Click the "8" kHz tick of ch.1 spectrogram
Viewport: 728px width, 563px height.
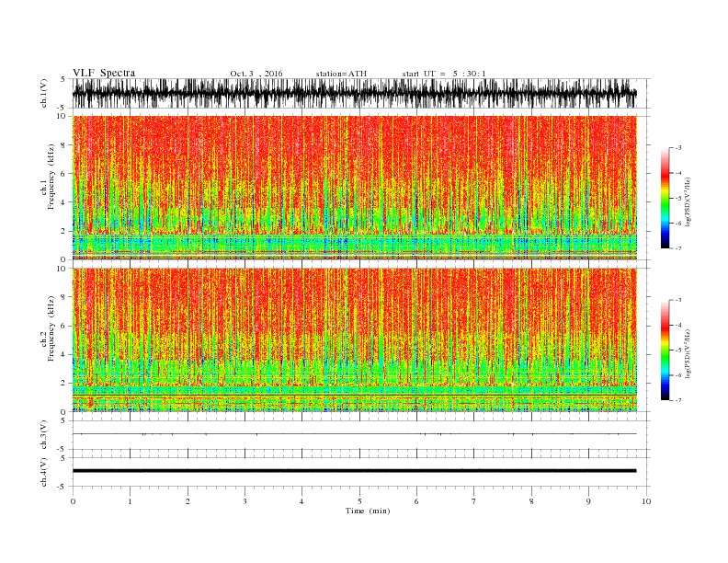[x=63, y=145]
